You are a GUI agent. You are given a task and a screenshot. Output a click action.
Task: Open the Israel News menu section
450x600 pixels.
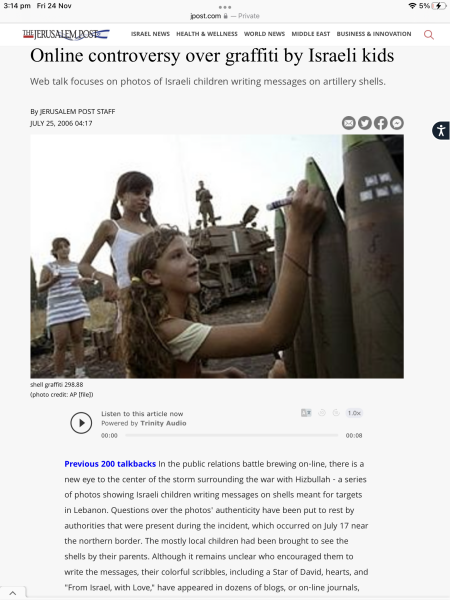150,34
